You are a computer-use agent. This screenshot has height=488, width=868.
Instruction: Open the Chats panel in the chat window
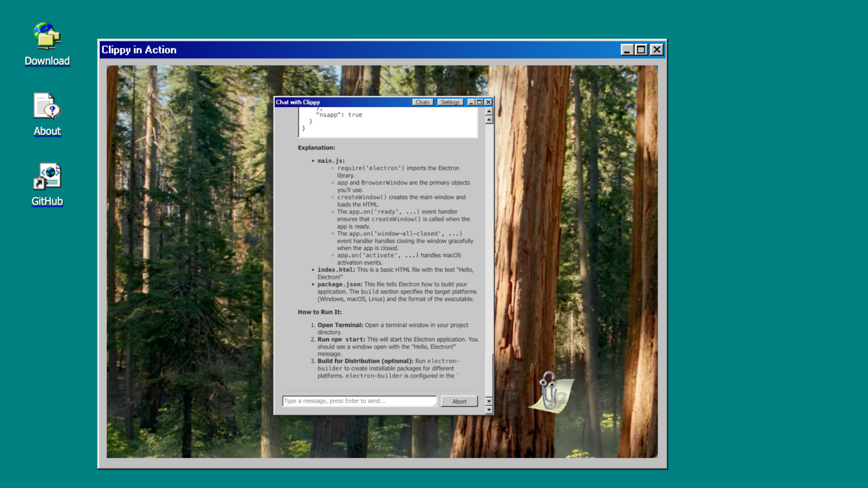pos(422,102)
